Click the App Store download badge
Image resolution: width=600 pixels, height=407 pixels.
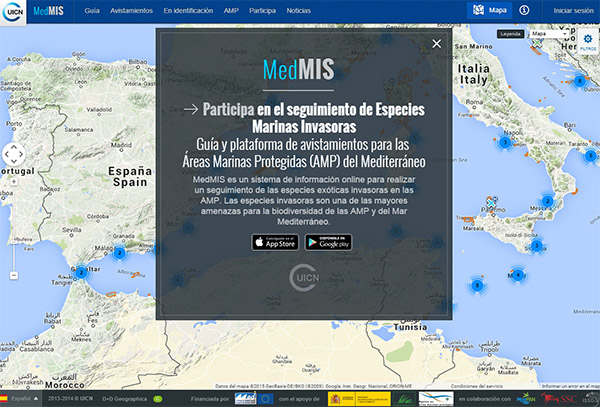pos(275,243)
